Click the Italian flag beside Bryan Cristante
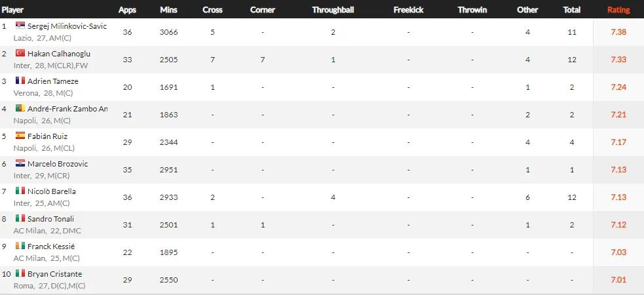 click(x=20, y=273)
